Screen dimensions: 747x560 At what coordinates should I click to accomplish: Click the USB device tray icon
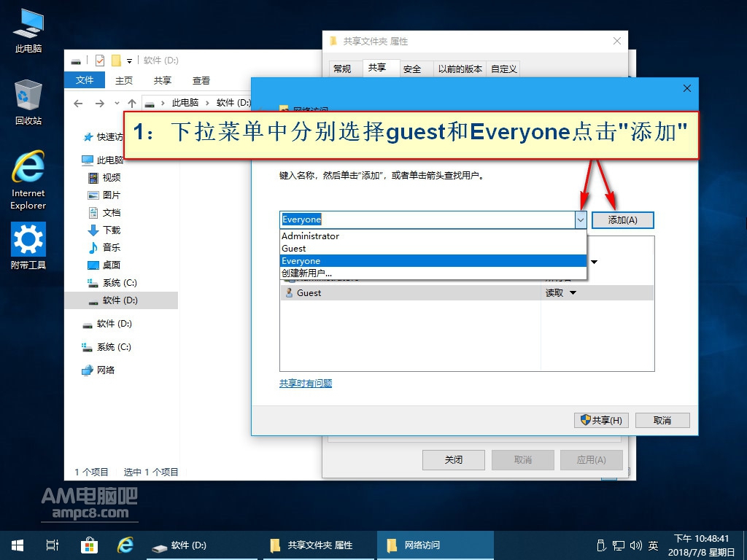click(601, 545)
